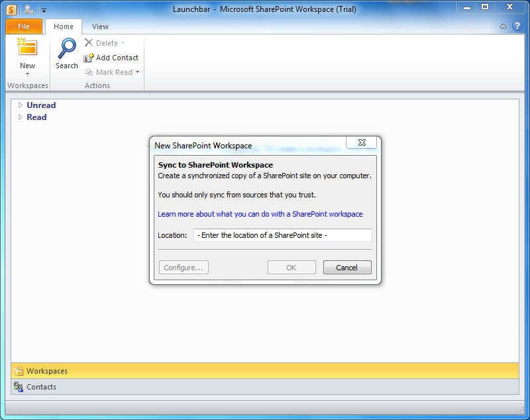Click the New workspace icon
This screenshot has width=530, height=420.
tap(27, 47)
